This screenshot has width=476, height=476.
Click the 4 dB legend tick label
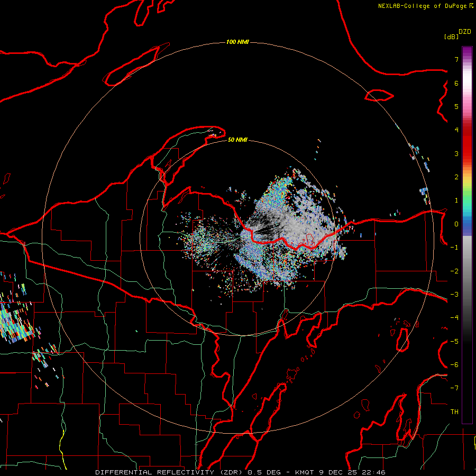click(456, 130)
